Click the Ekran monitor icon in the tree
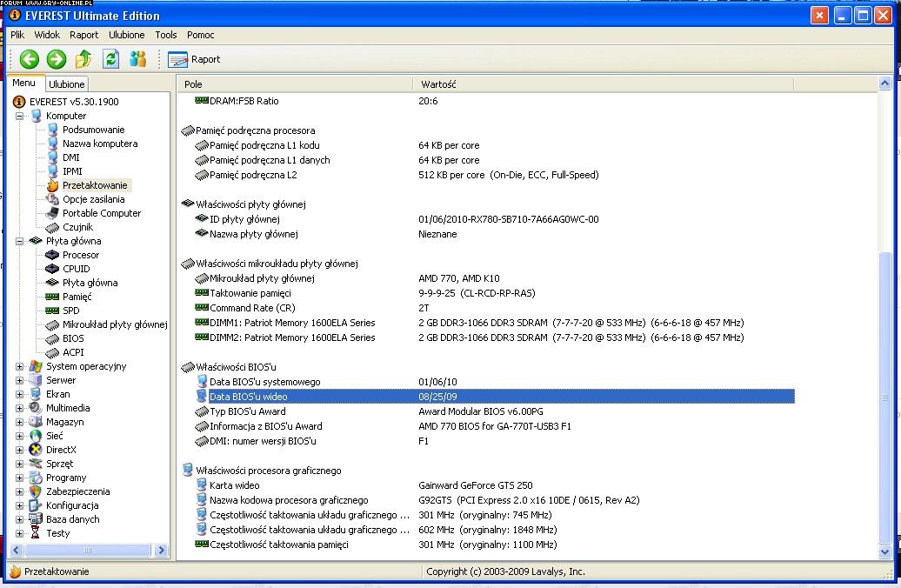The width and height of the screenshot is (901, 588). coord(36,394)
